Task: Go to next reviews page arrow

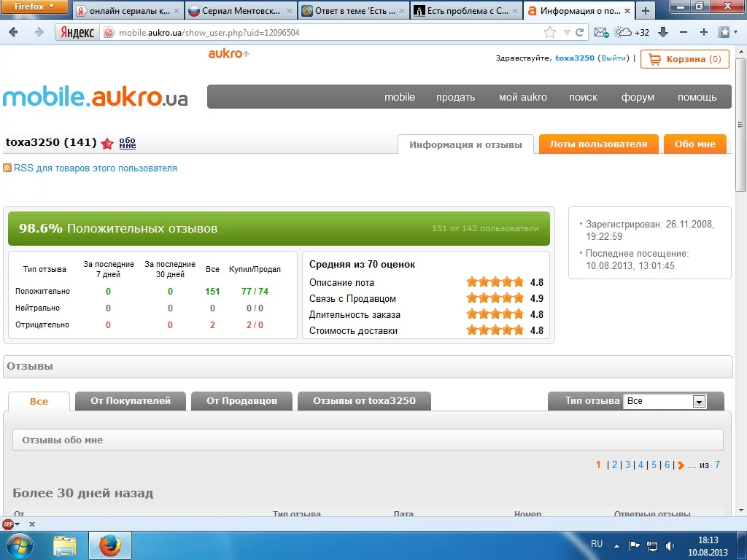Action: click(x=681, y=465)
